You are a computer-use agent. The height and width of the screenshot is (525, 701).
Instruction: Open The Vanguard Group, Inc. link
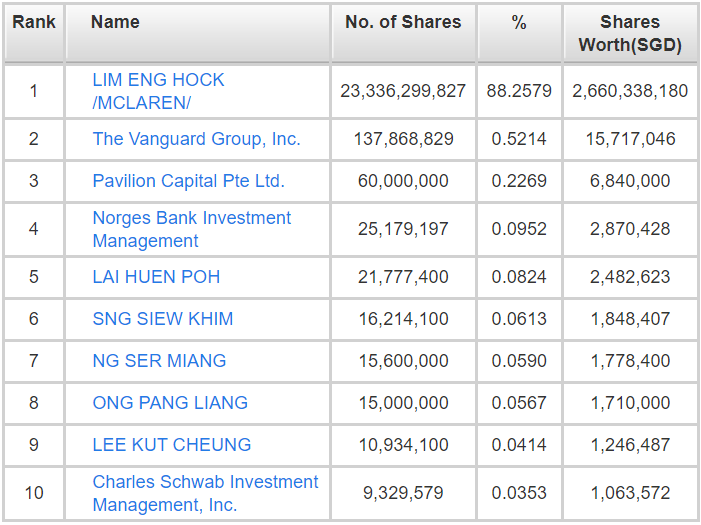(196, 139)
